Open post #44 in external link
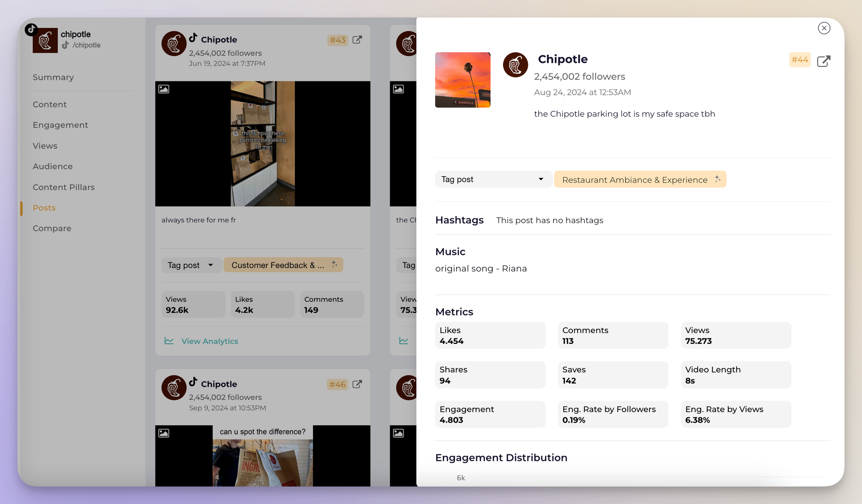 [823, 61]
